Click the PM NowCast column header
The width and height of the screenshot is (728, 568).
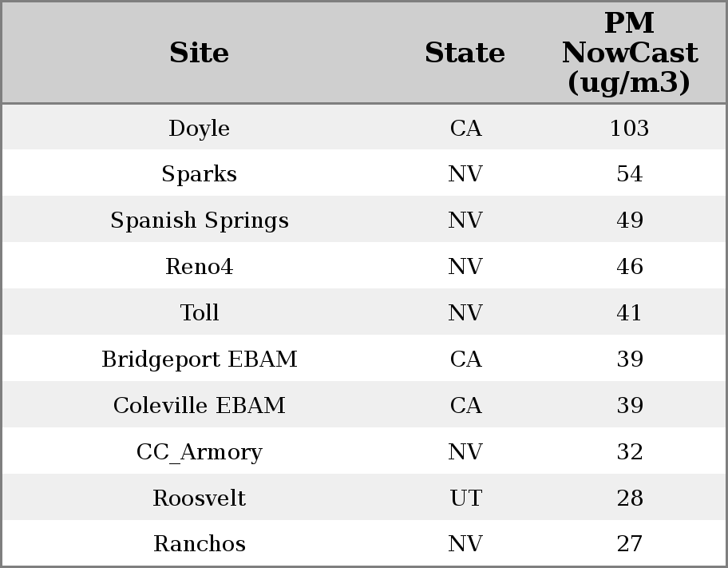pos(629,53)
